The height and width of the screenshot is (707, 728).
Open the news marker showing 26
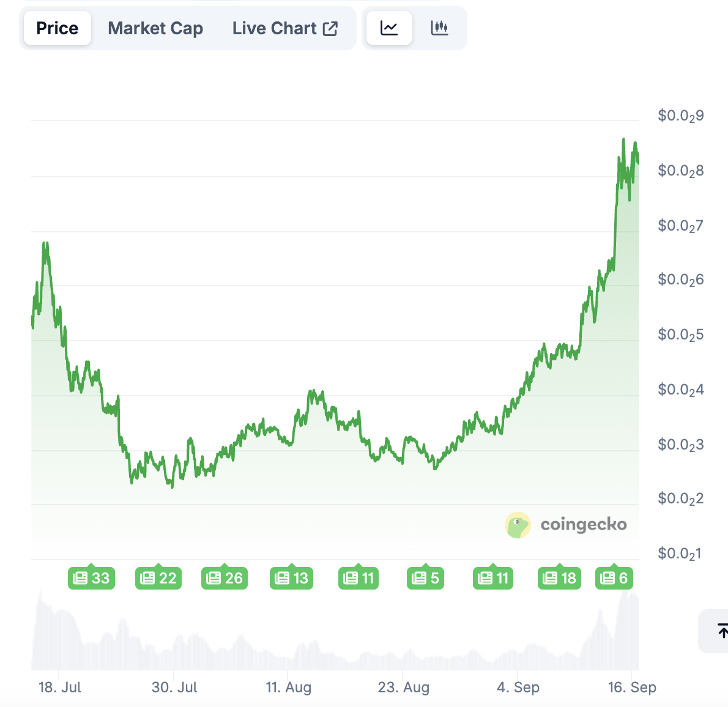225,578
